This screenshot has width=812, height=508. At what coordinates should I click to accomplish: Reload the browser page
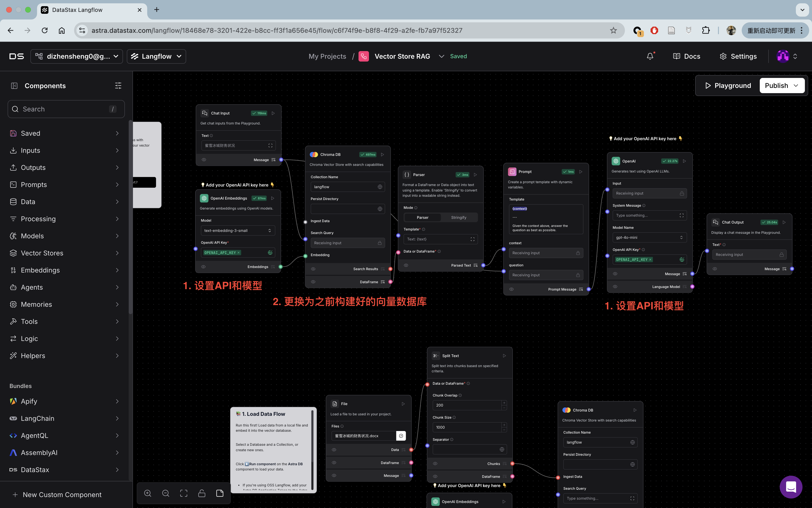[x=45, y=30]
